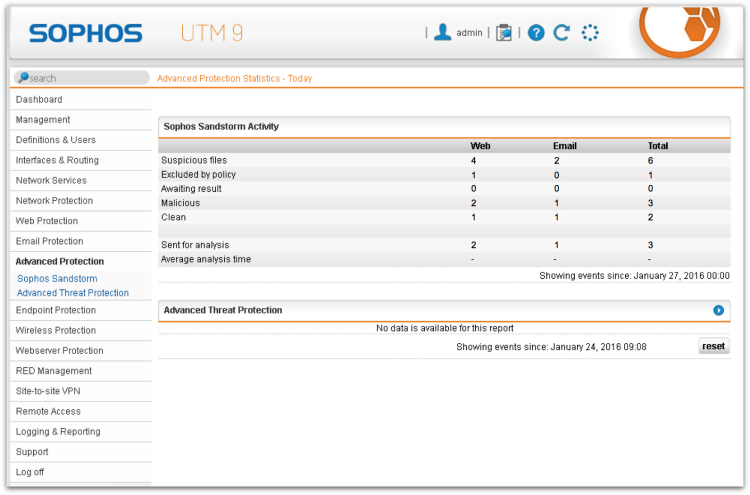Open Network Services menu
Screen dimensions: 750x495
point(80,180)
